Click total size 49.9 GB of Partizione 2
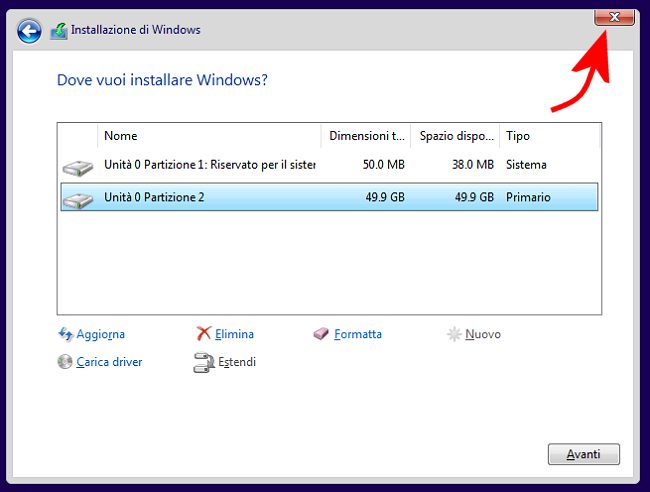This screenshot has width=650, height=492. [x=385, y=197]
